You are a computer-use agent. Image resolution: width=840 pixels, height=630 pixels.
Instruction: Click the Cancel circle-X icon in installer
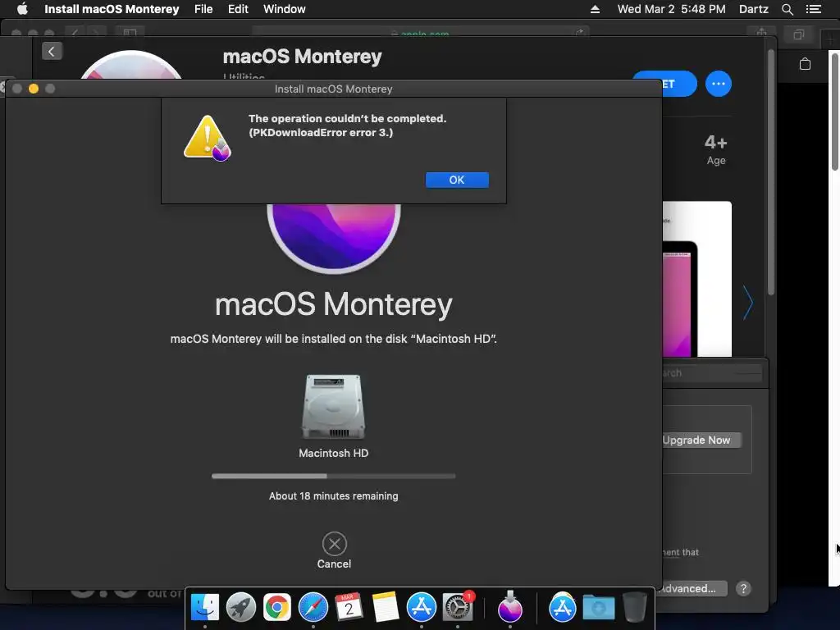(x=335, y=544)
